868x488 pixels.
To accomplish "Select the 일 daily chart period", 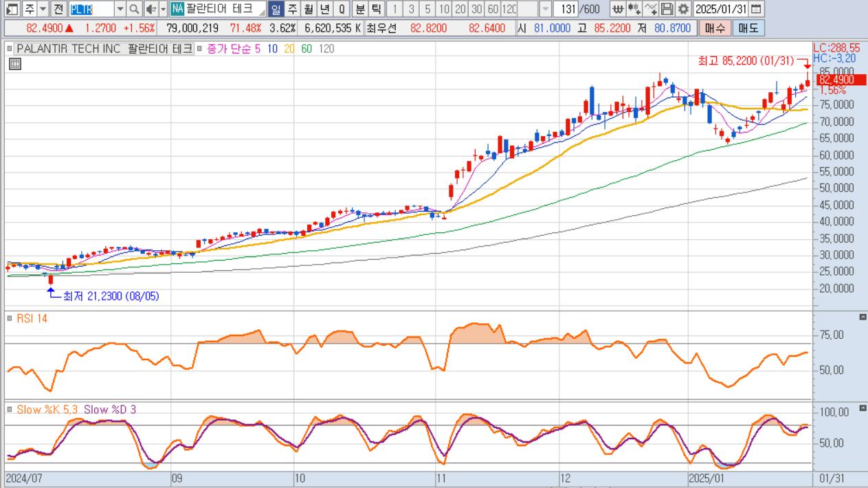I will 276,9.
